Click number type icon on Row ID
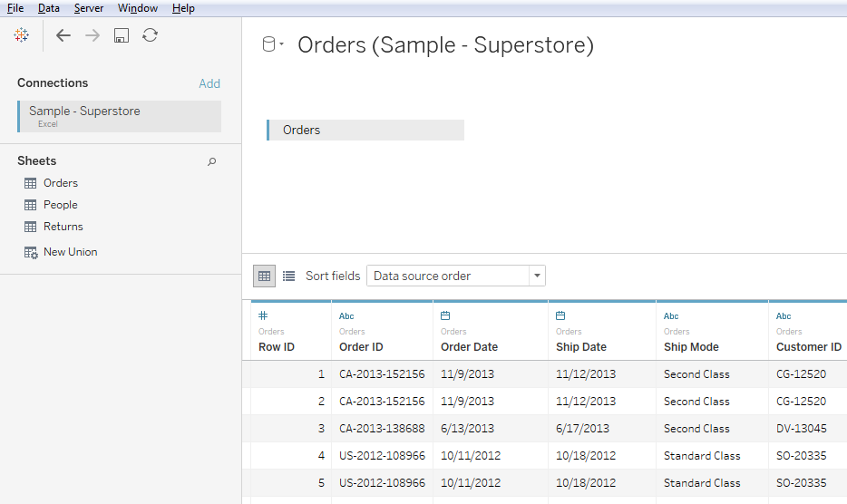Viewport: 847px width, 504px height. coord(263,315)
